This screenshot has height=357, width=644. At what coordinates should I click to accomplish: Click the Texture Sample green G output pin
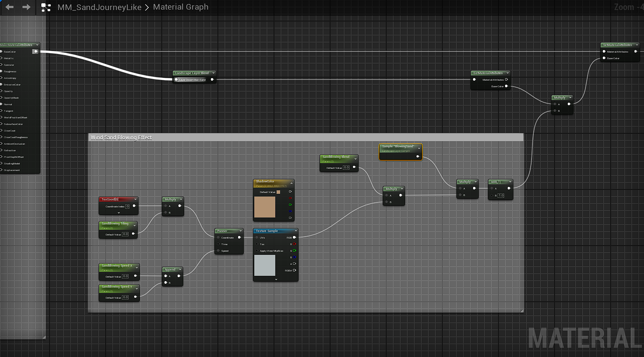(294, 251)
